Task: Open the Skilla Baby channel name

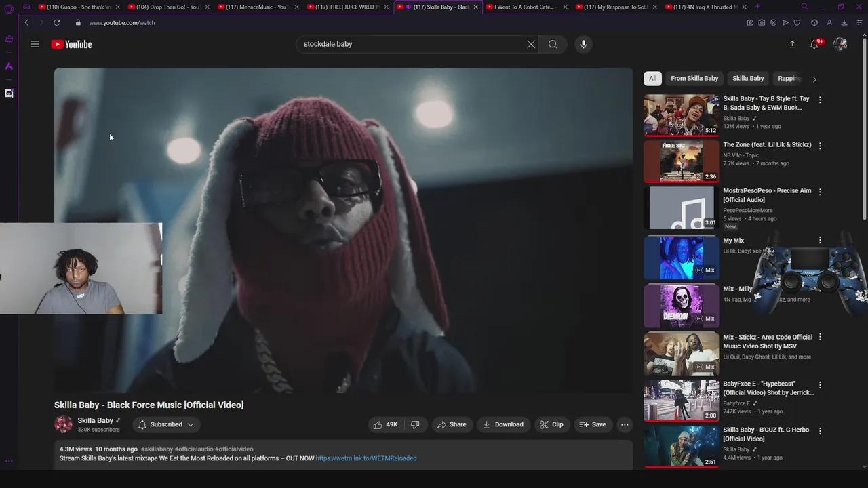Action: (95, 420)
